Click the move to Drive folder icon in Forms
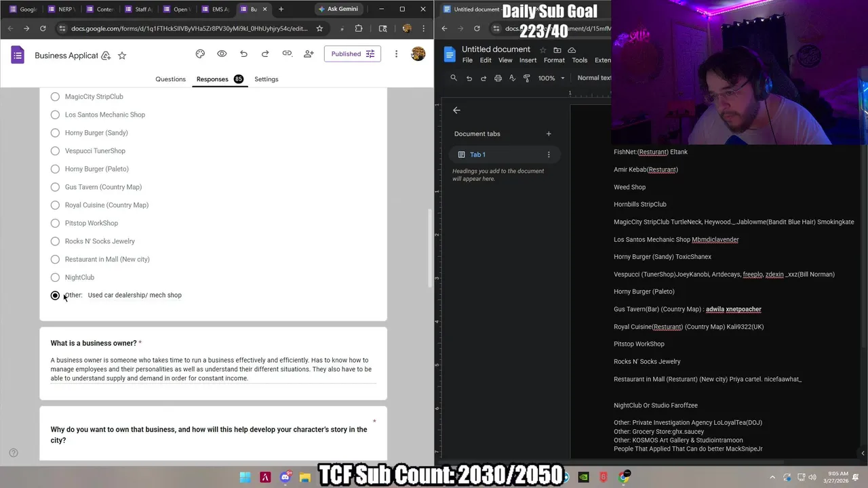 tap(106, 56)
